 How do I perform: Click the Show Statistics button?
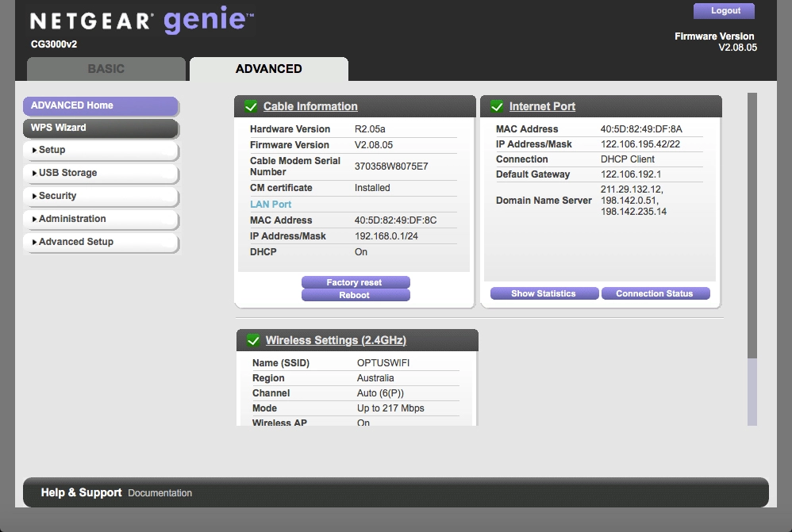point(544,293)
